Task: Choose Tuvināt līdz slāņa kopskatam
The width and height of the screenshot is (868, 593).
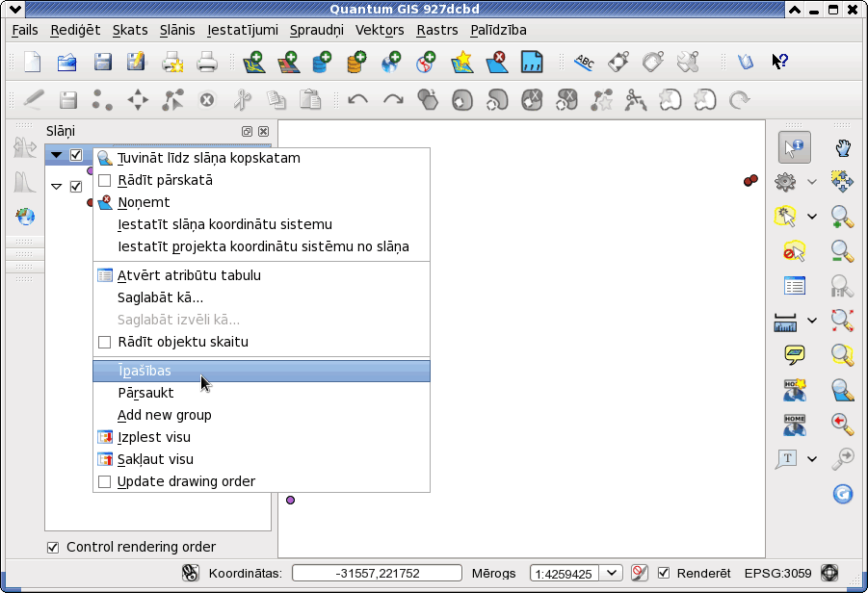Action: pos(261,158)
